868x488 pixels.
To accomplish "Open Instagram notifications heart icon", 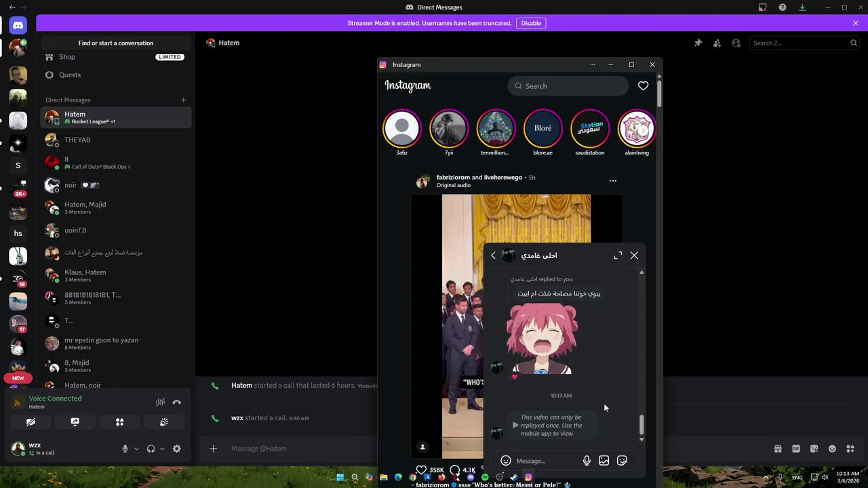I will pos(643,86).
